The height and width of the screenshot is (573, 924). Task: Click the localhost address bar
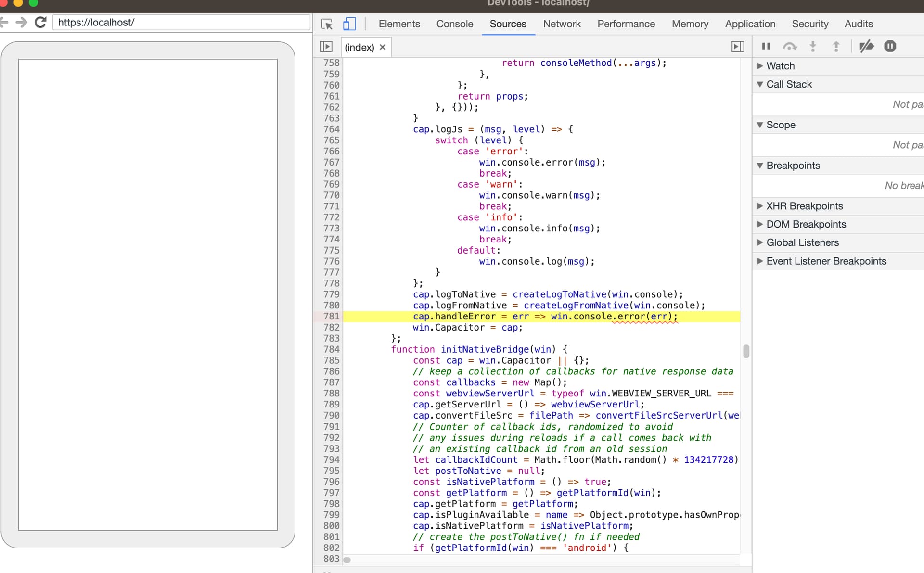180,22
